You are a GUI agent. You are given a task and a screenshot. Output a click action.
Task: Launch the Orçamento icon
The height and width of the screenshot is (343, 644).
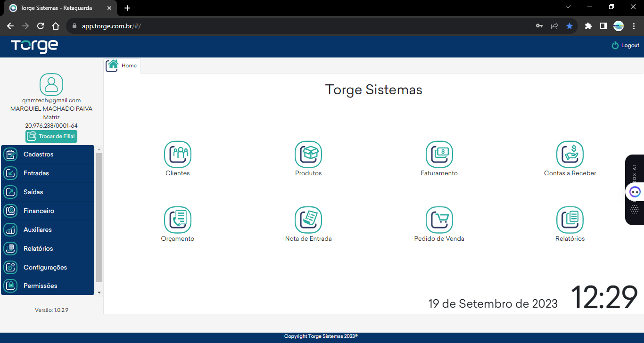[178, 220]
